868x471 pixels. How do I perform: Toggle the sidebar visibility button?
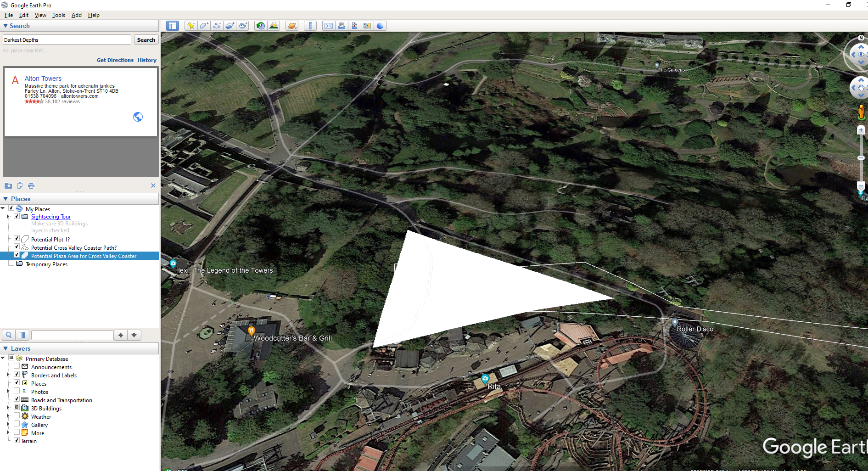[x=173, y=26]
